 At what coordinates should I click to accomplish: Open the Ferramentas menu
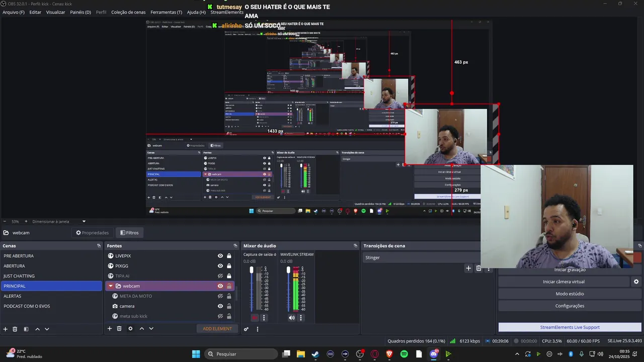167,12
